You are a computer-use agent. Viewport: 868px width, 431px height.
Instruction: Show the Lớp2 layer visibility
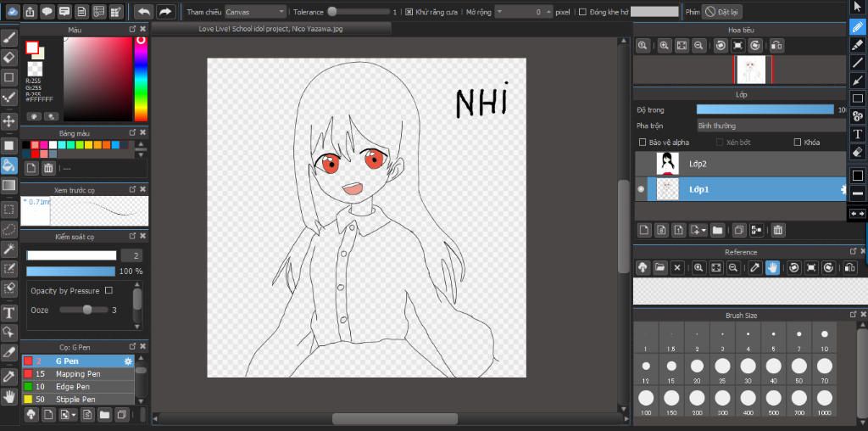pyautogui.click(x=641, y=164)
